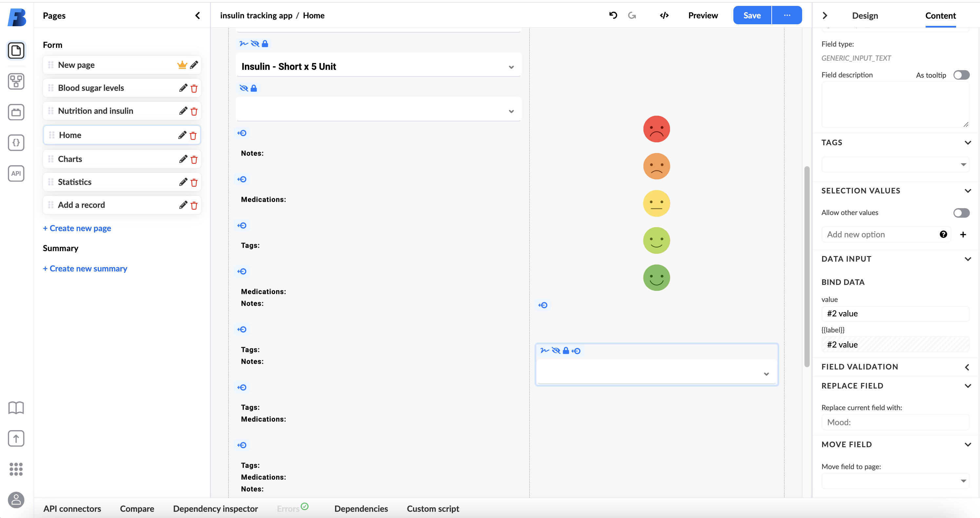Open the API sidebar icon
980x518 pixels.
(16, 173)
